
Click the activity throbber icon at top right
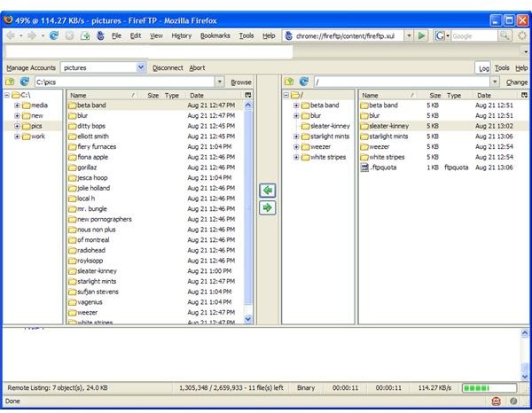[x=522, y=35]
